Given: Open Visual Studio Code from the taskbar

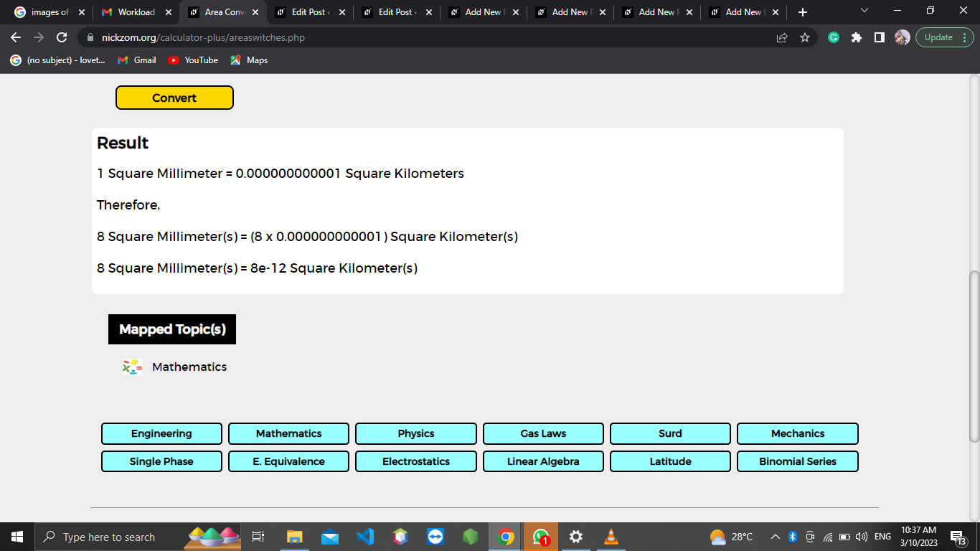Looking at the screenshot, I should tap(365, 537).
